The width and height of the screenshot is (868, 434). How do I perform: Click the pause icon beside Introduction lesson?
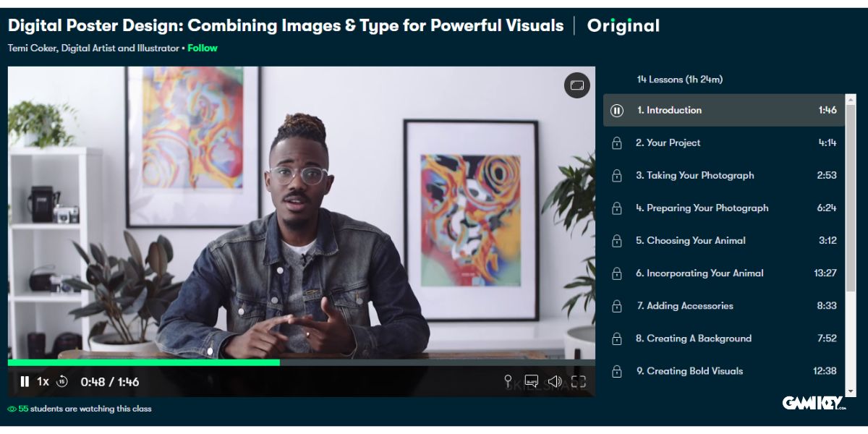[x=616, y=111]
